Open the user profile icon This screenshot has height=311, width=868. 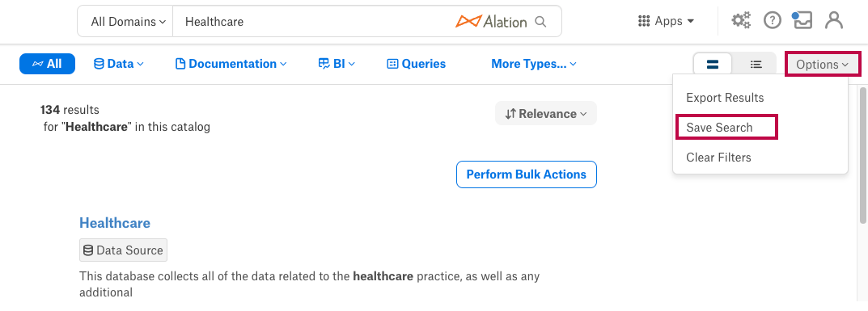833,21
